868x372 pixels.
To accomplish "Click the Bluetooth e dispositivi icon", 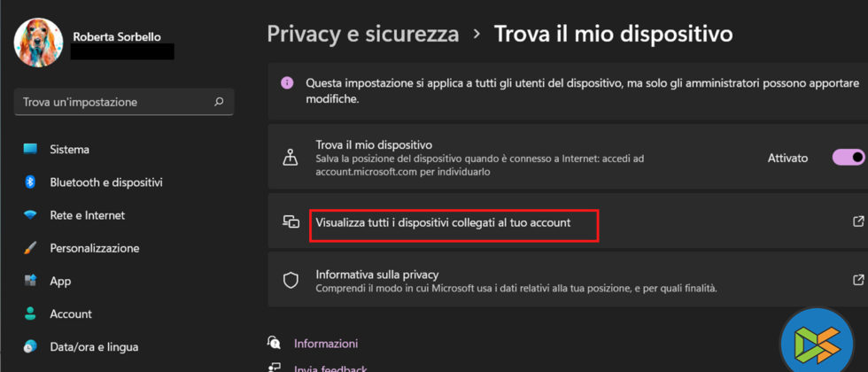I will coord(31,182).
